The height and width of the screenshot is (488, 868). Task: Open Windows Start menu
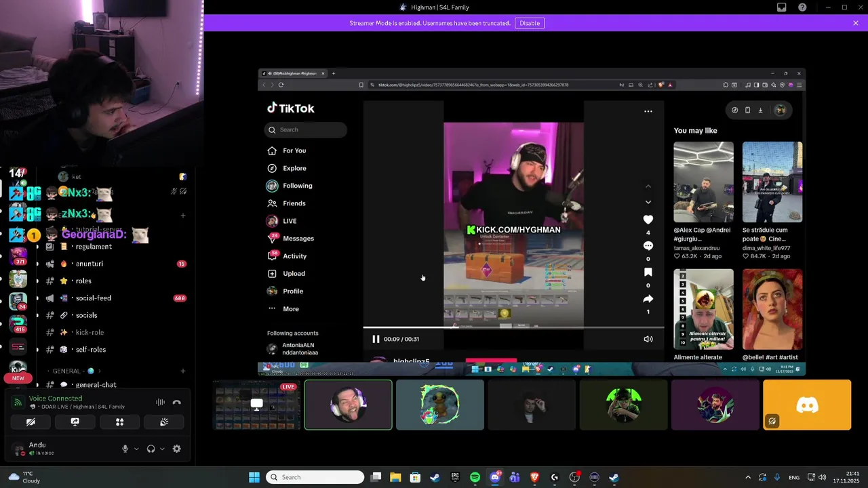coord(254,477)
